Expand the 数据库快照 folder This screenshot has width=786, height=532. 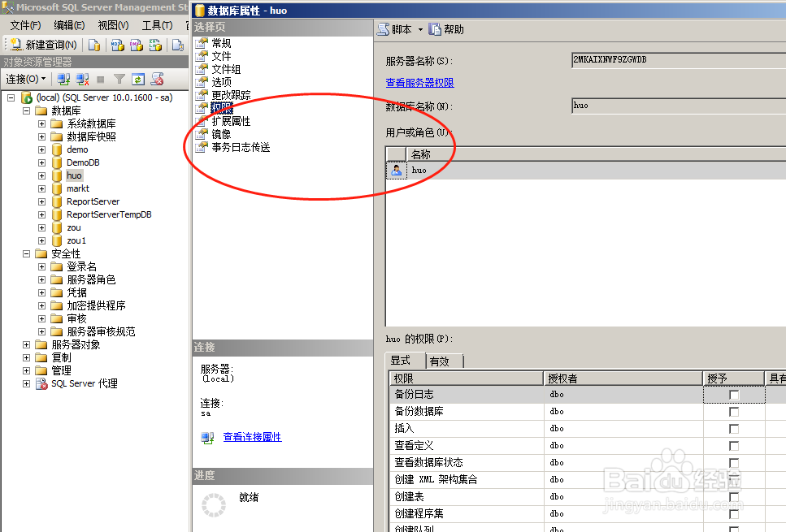coord(41,136)
